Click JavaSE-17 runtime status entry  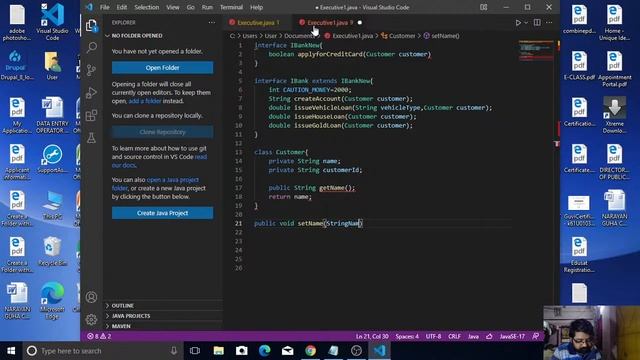(512, 336)
